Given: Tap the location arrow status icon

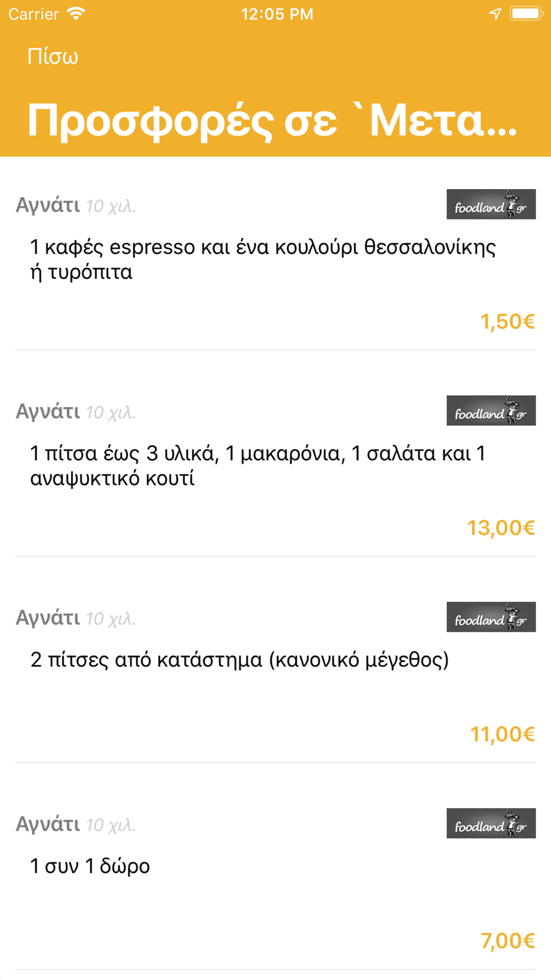Looking at the screenshot, I should [x=495, y=14].
